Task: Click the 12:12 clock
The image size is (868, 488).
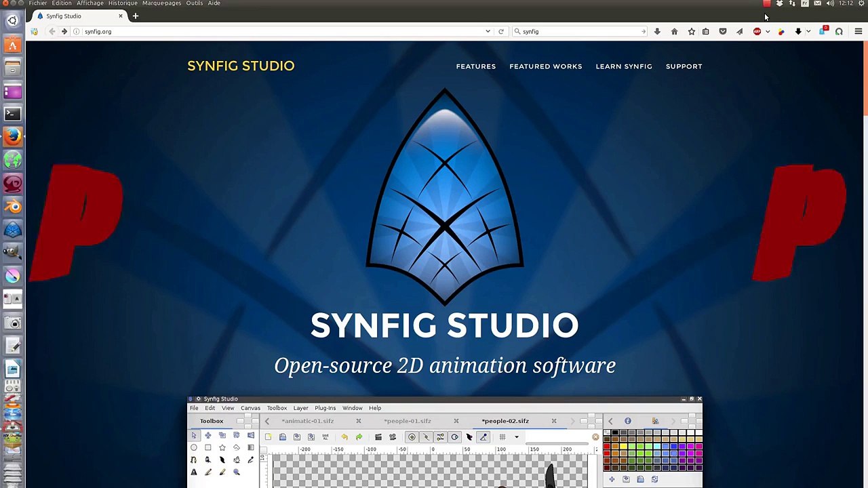Action: 846,3
